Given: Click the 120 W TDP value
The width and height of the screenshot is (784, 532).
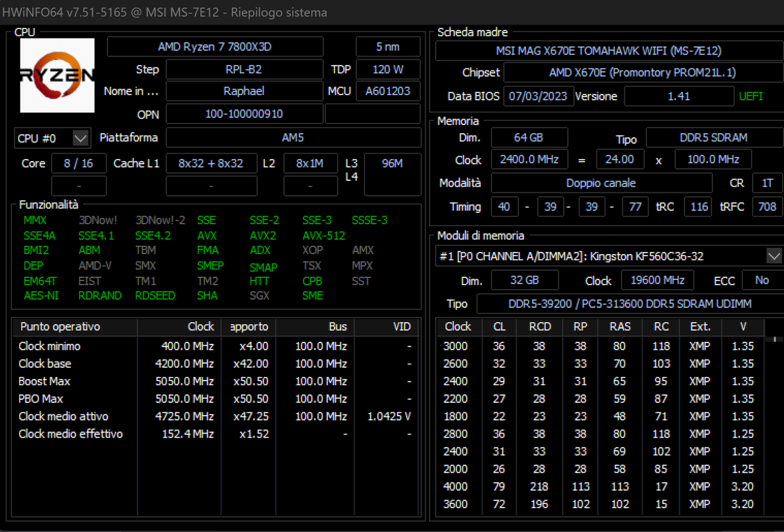Looking at the screenshot, I should pyautogui.click(x=388, y=70).
